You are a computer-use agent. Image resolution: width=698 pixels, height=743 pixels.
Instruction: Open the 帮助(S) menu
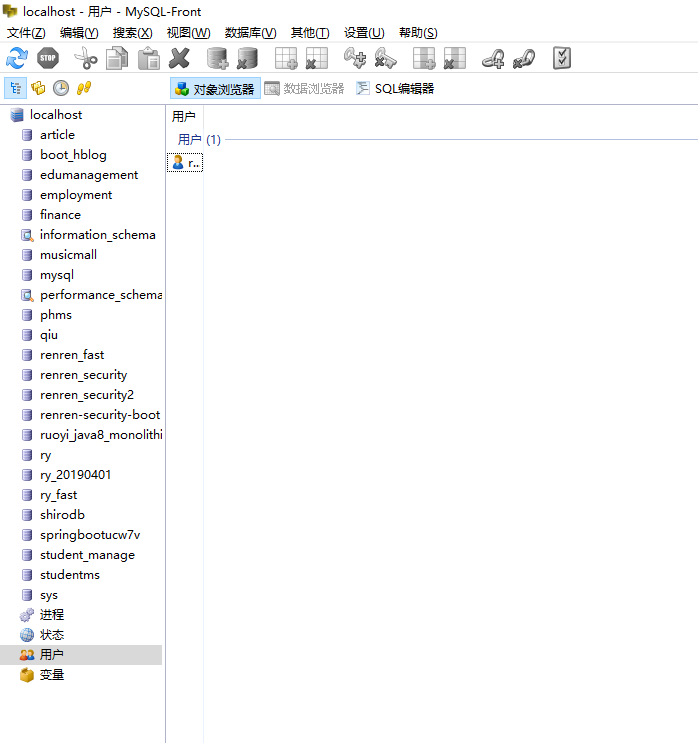click(x=418, y=33)
